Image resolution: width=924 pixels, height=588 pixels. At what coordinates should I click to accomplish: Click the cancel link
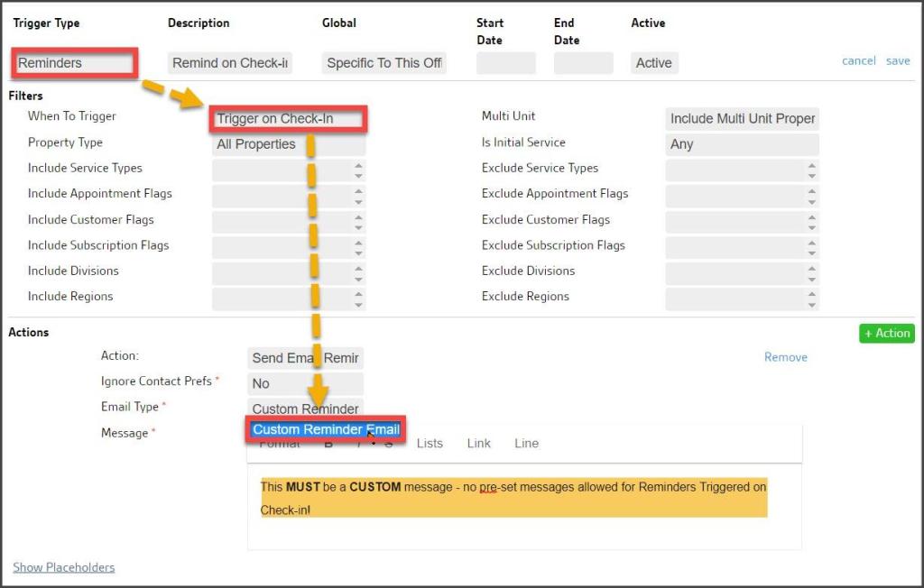click(x=858, y=61)
